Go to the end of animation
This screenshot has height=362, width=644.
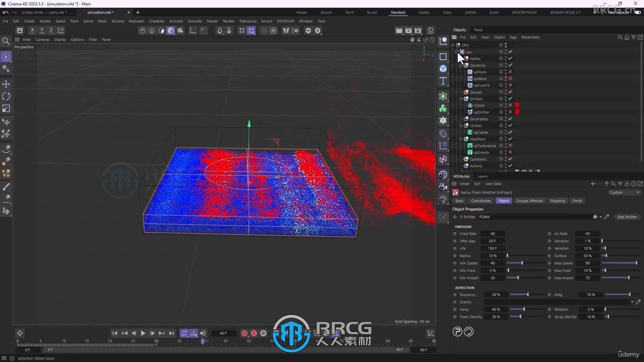tap(171, 333)
